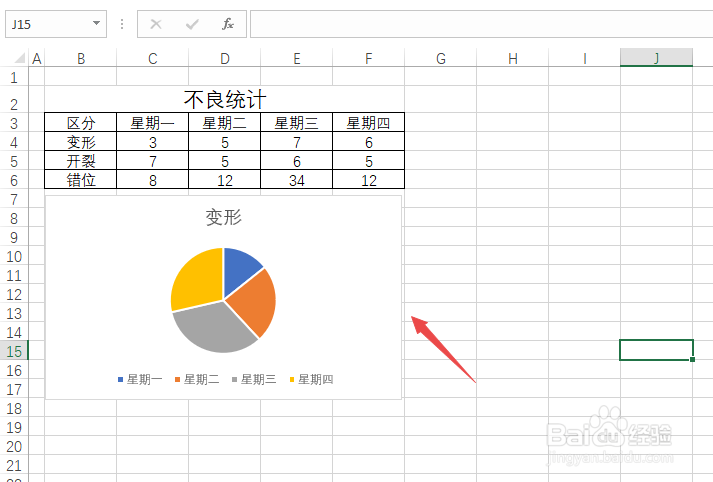Select row 3 header
The width and height of the screenshot is (713, 482).
[14, 123]
